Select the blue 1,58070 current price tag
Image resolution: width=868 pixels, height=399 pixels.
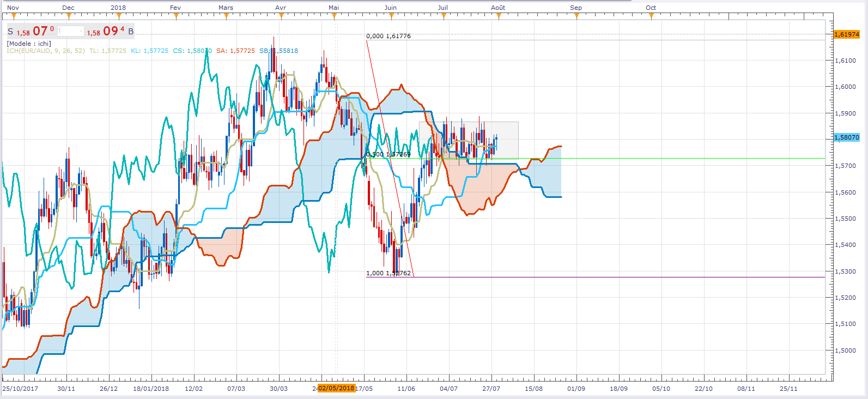tap(847, 137)
